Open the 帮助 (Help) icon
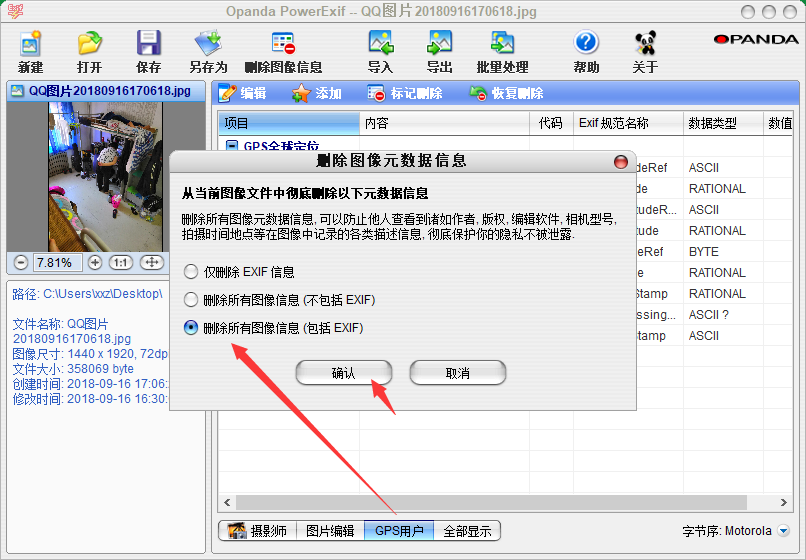 coord(586,43)
